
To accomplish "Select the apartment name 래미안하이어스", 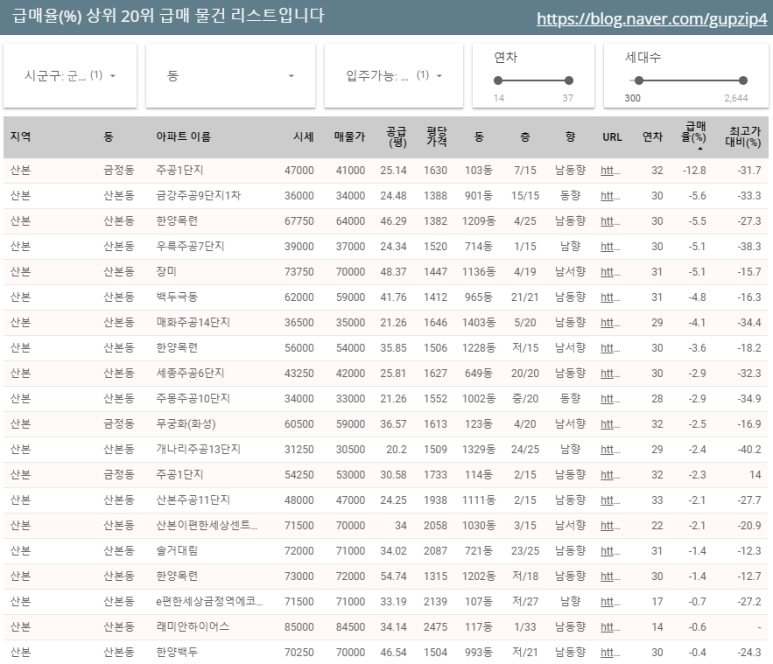I will coord(192,627).
